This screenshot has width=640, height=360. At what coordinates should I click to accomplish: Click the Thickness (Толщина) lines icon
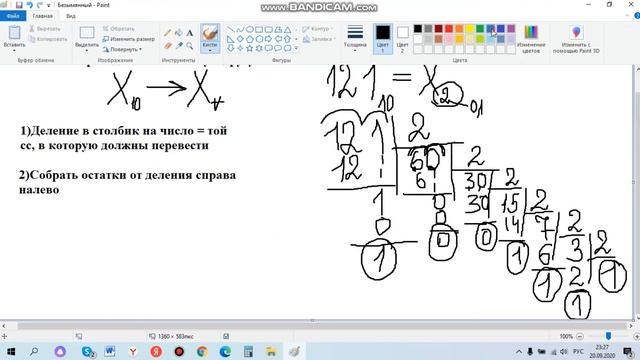pyautogui.click(x=355, y=32)
